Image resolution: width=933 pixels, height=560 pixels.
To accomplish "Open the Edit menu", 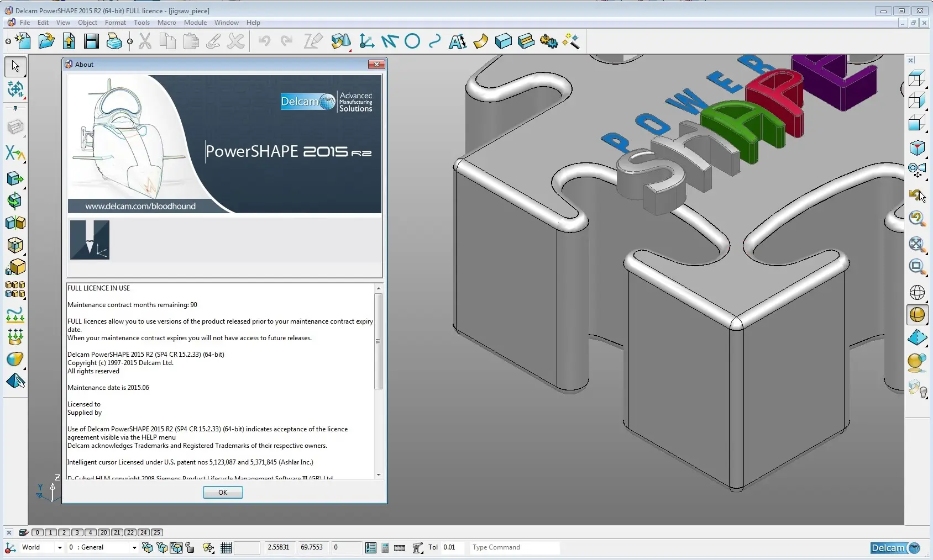I will tap(43, 23).
